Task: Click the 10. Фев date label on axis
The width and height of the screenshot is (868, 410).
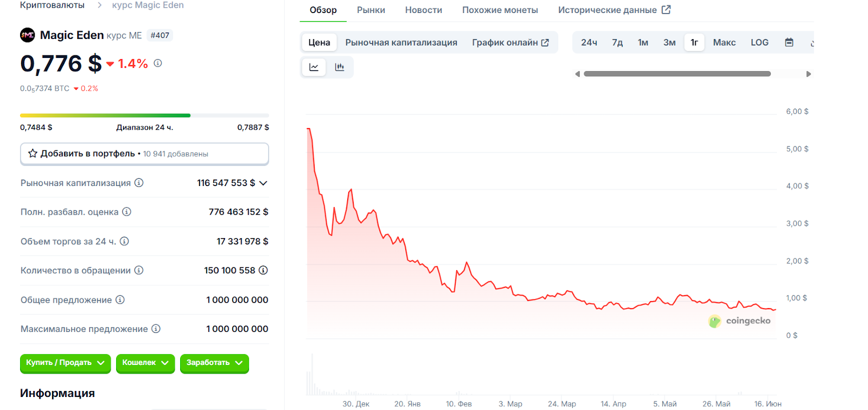Action: click(458, 403)
